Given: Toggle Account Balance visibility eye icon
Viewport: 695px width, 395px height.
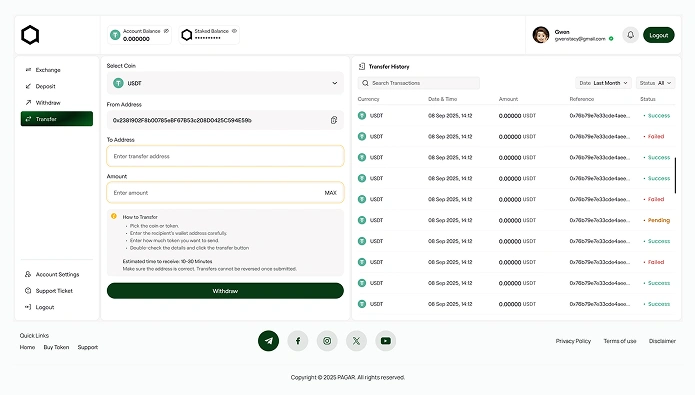Looking at the screenshot, I should tap(166, 31).
